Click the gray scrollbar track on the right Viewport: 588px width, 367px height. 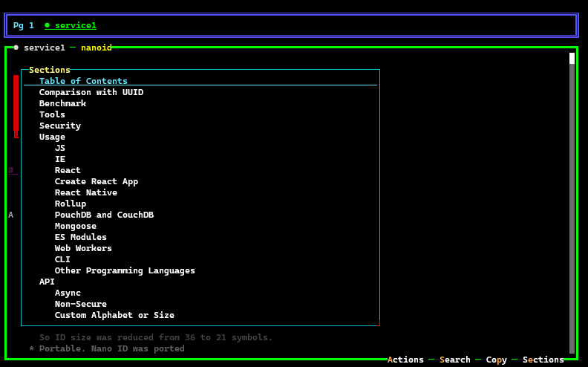point(572,208)
